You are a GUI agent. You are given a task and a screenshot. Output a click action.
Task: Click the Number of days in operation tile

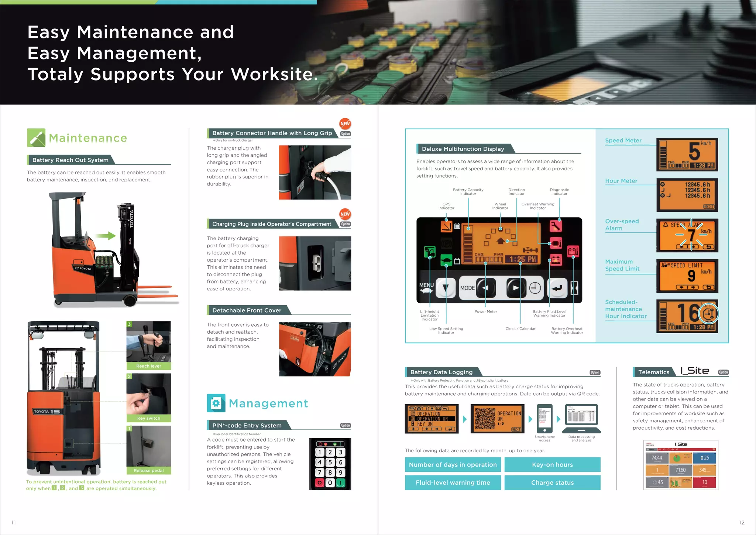[453, 464]
